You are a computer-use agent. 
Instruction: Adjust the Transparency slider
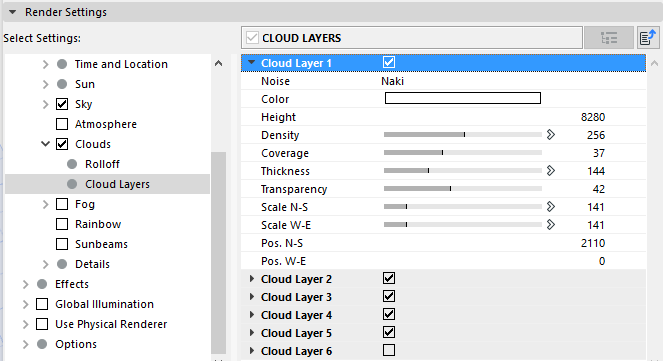[x=463, y=189]
